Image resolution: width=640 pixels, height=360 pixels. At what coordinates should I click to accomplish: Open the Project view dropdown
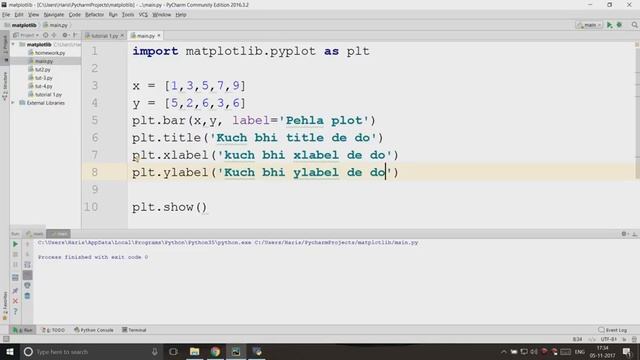coord(26,36)
